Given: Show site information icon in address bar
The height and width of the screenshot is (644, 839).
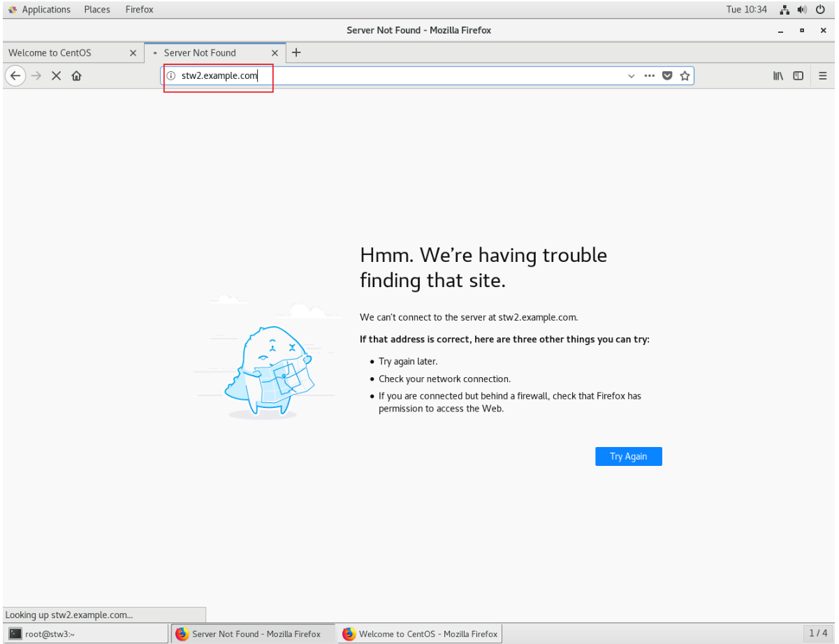Looking at the screenshot, I should pos(171,75).
